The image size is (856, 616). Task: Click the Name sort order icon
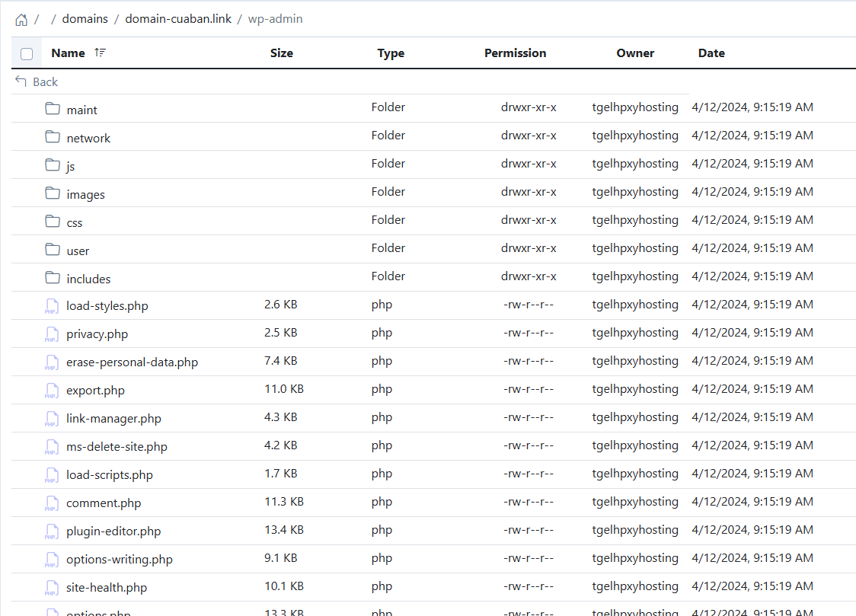click(100, 53)
